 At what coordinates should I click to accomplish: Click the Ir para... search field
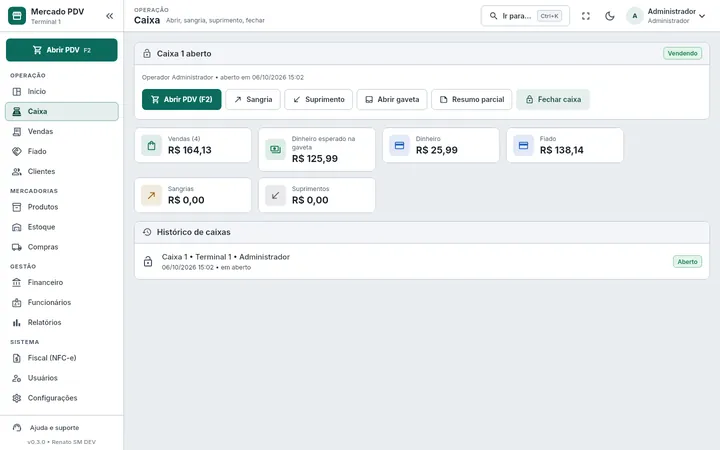coord(525,16)
